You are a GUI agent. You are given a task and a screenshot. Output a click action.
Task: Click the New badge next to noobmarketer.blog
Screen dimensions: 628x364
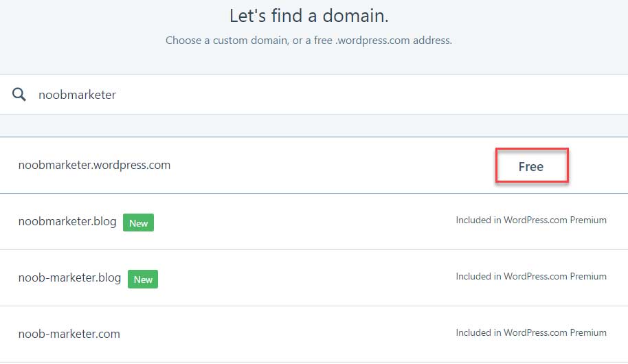pyautogui.click(x=138, y=223)
